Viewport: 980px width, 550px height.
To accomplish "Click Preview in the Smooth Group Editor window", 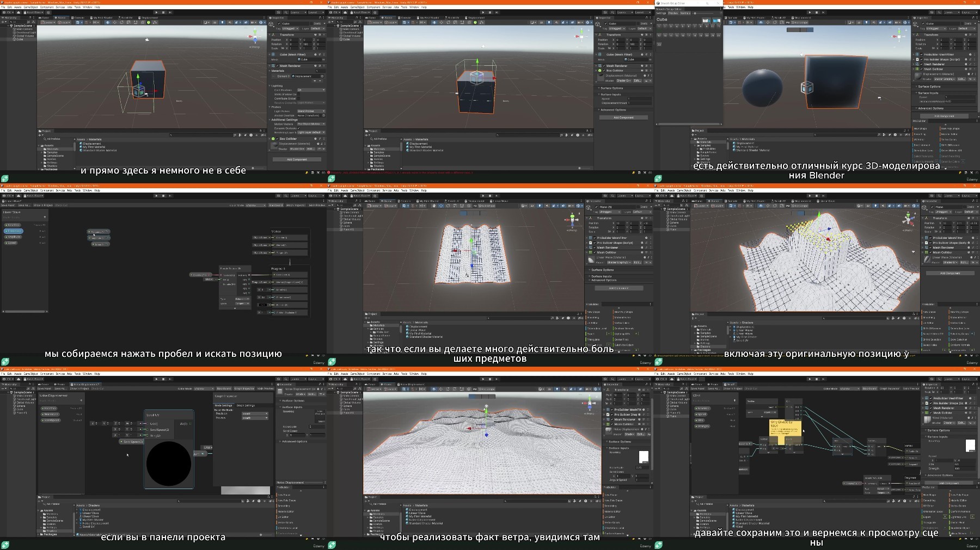I will point(673,13).
